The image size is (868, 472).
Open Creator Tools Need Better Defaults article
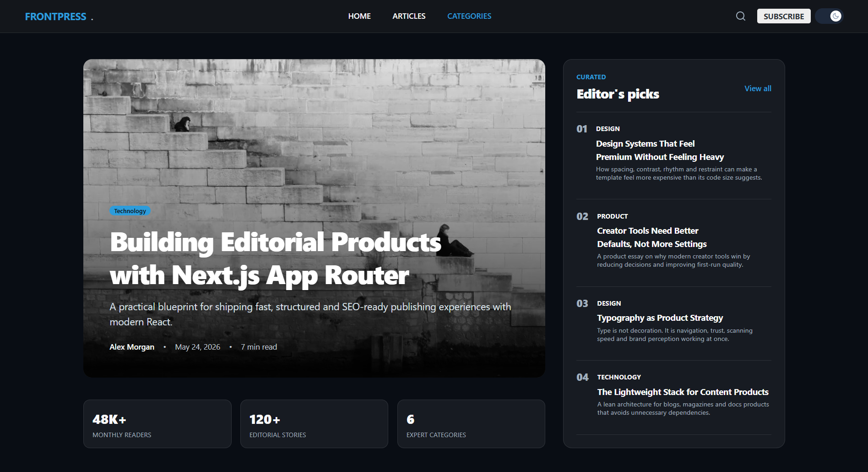coord(652,237)
